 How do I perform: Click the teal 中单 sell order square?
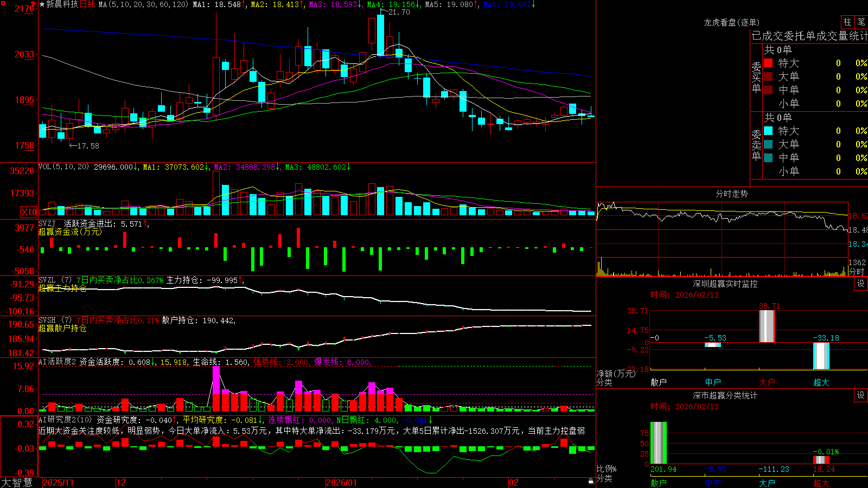tap(768, 158)
